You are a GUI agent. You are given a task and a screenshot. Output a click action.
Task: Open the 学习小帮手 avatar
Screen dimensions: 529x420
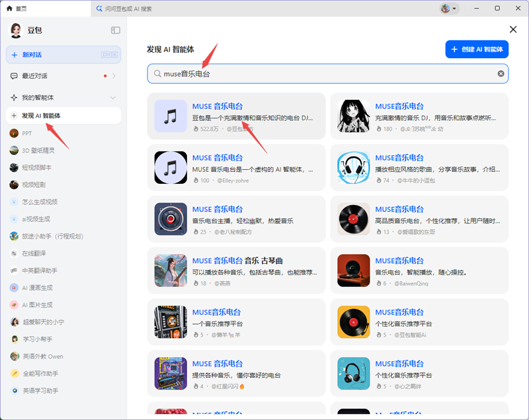tap(15, 339)
